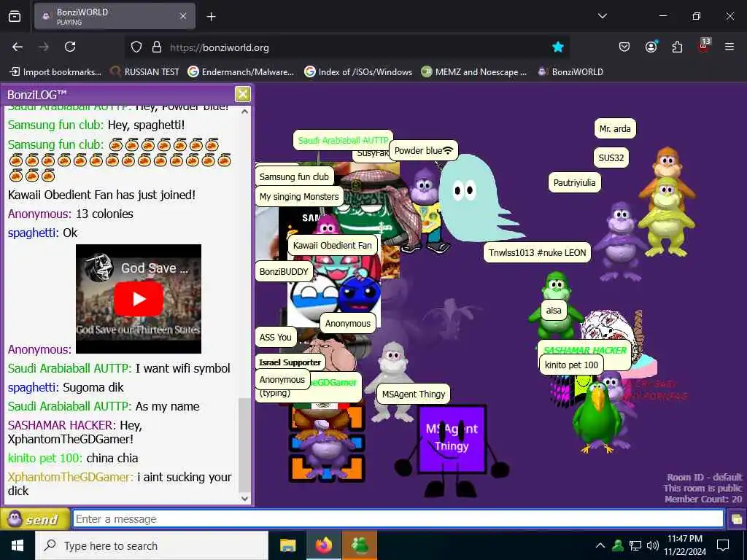
Task: Open Firefox View button
Action: coord(15,17)
